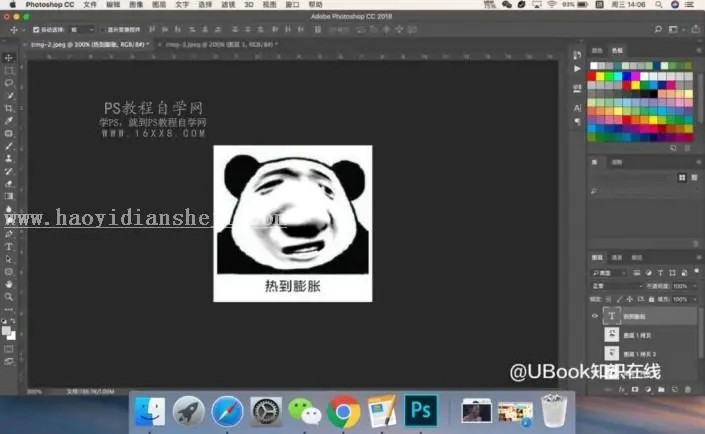
Task: Click the foreground color box
Action: coord(6,331)
